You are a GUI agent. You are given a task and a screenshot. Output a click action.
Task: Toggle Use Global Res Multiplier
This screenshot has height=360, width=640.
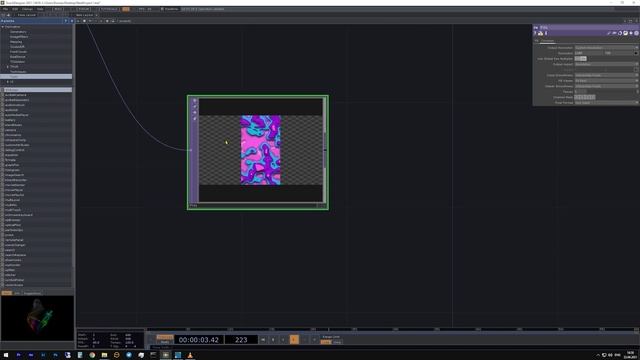tap(580, 58)
